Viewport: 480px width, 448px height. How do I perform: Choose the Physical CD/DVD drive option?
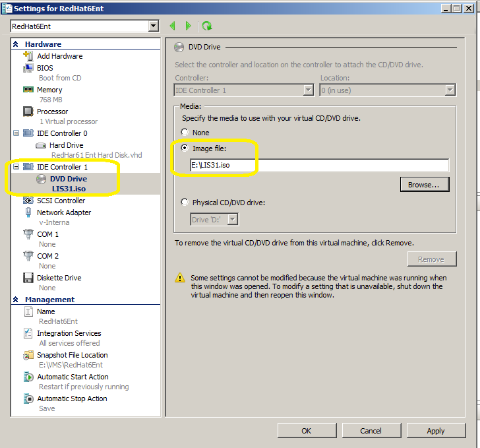point(185,203)
